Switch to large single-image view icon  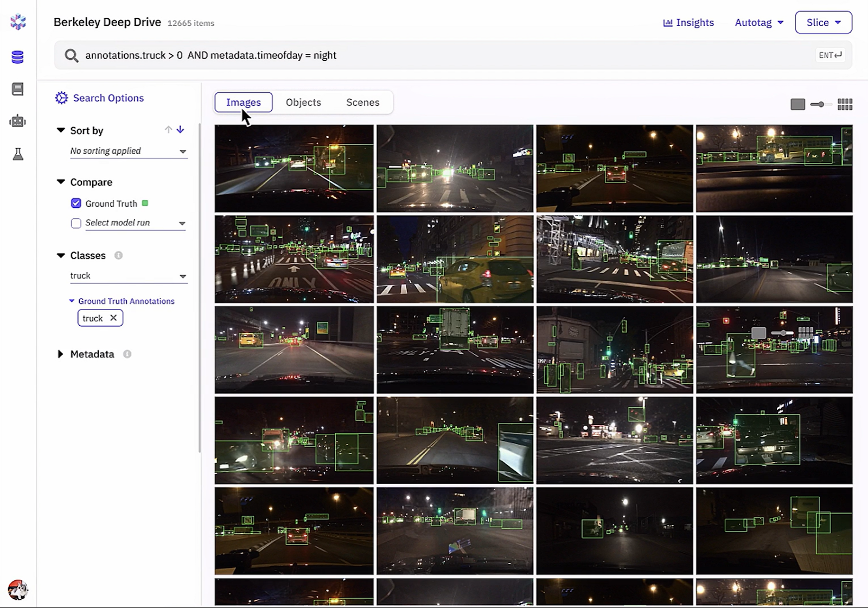[x=797, y=104]
